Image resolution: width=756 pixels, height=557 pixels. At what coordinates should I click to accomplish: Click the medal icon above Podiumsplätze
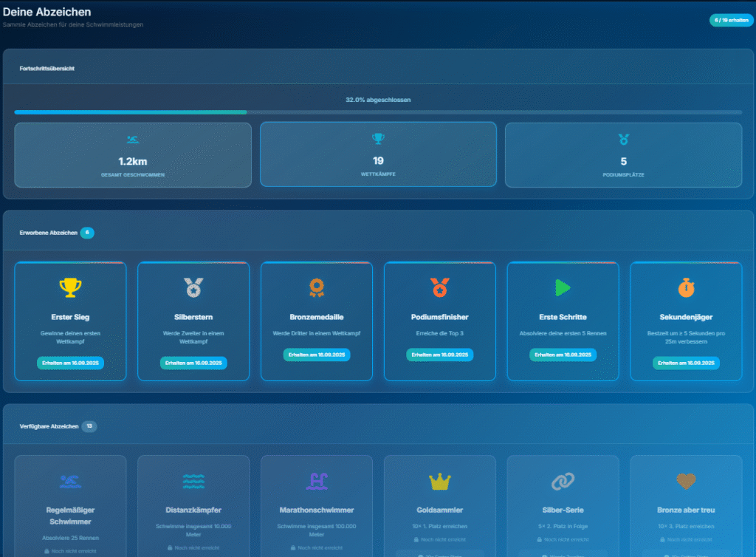623,139
